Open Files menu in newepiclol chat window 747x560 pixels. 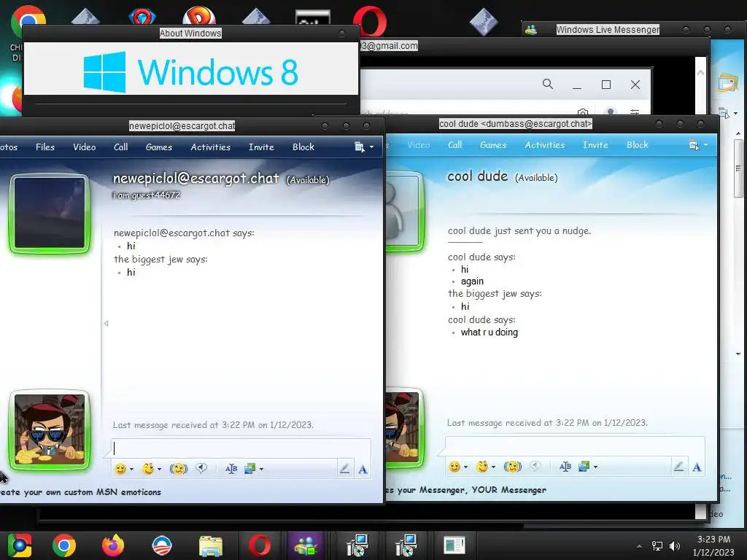(x=45, y=147)
